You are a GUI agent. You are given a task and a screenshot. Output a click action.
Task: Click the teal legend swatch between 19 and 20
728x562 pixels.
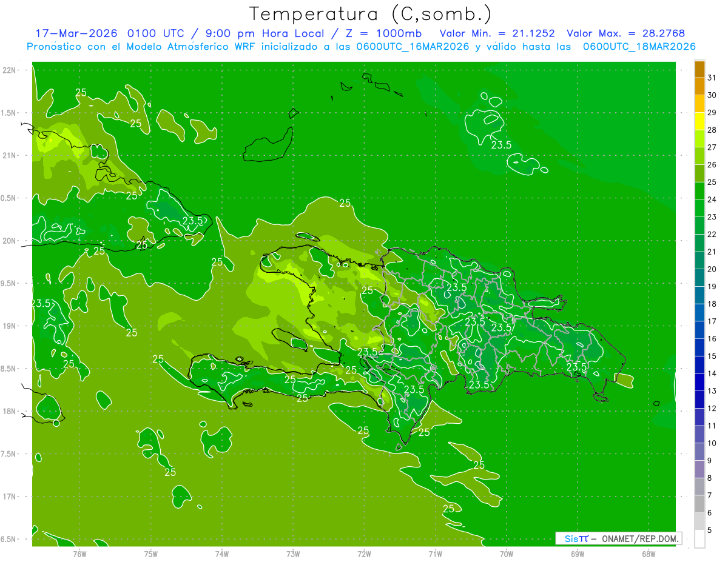[699, 278]
